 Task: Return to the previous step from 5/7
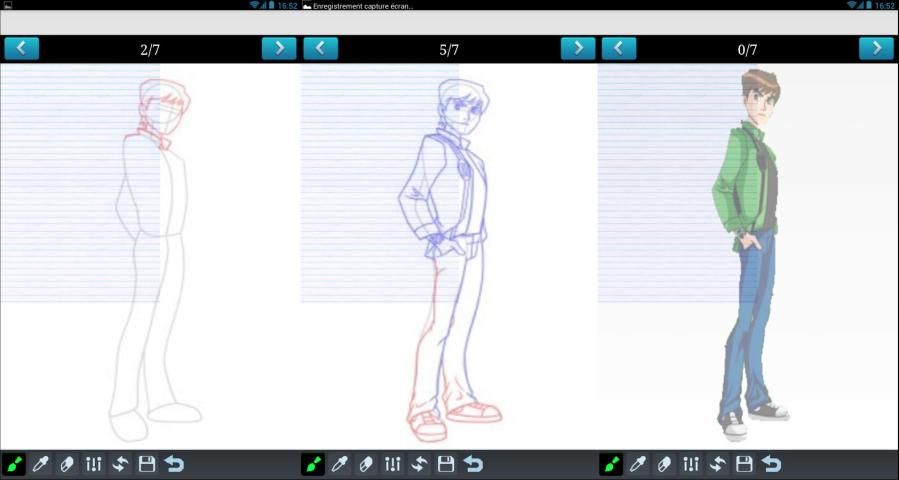[320, 48]
